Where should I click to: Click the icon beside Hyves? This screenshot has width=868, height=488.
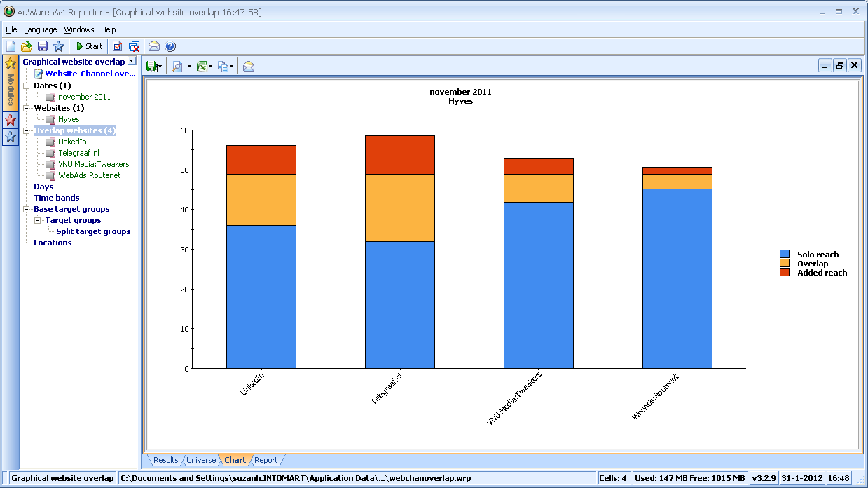coord(50,119)
